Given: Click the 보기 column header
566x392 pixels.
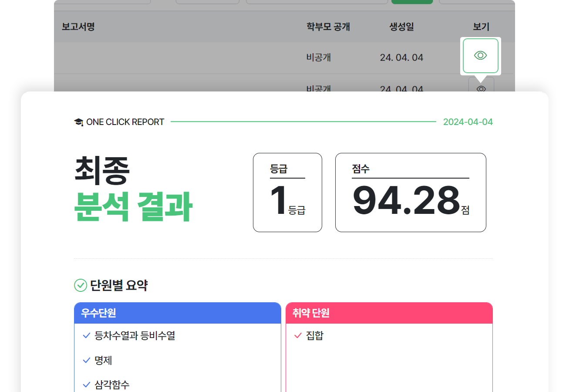Looking at the screenshot, I should coord(481,27).
